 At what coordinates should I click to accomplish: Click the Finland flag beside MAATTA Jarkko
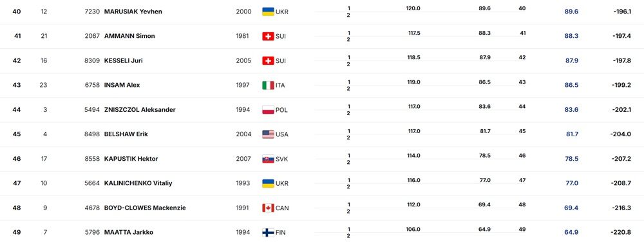coord(268,232)
